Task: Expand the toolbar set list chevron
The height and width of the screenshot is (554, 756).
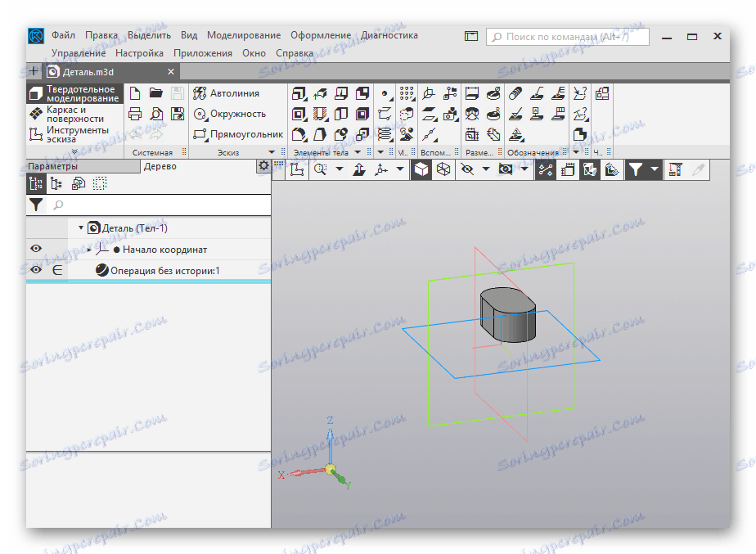Action: click(x=74, y=151)
